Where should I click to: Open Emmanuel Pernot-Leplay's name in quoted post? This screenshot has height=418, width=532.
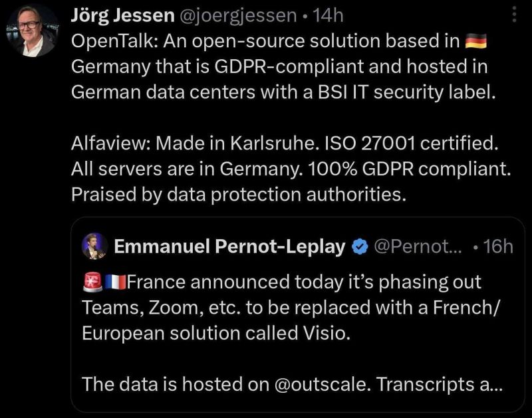(230, 247)
